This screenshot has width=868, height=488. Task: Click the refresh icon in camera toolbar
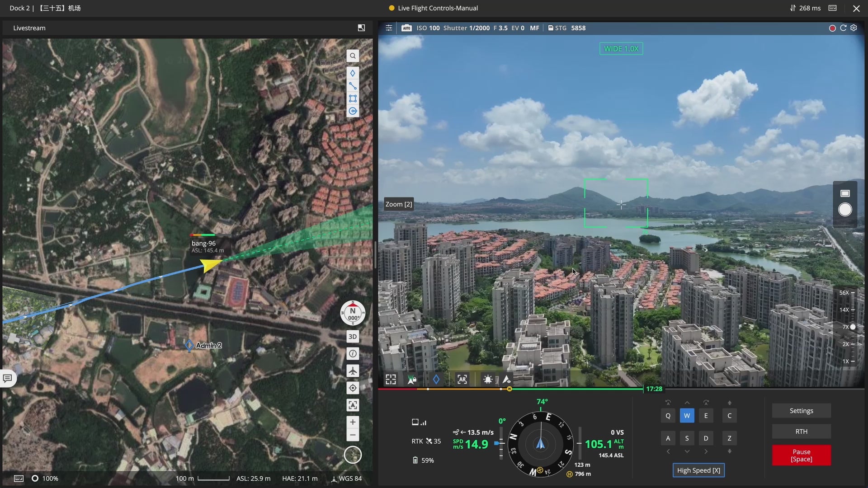tap(843, 28)
